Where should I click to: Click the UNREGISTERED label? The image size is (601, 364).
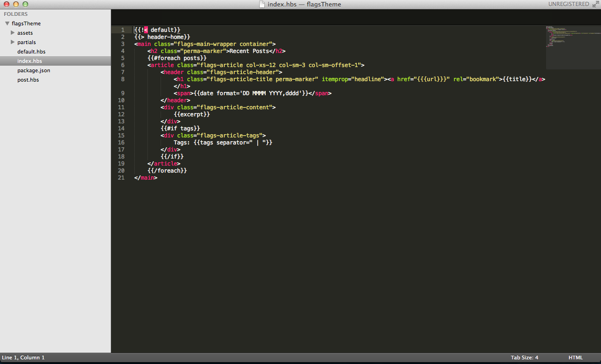click(568, 4)
